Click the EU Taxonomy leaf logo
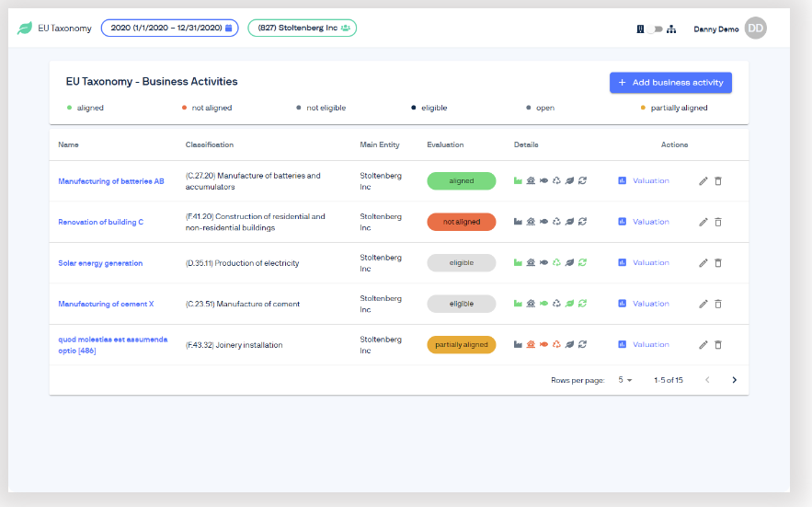This screenshot has height=507, width=812. [24, 29]
